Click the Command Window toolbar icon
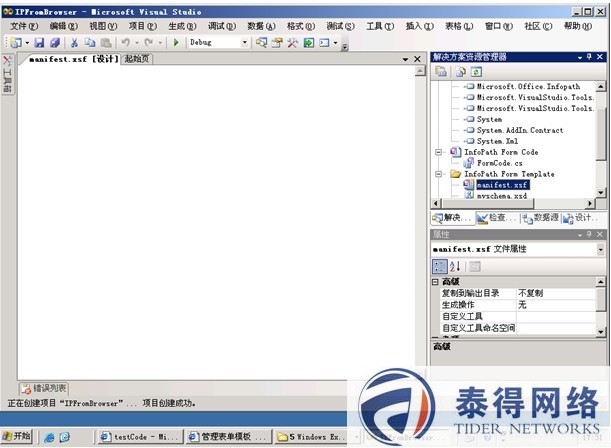This screenshot has height=448, width=611. [x=324, y=42]
